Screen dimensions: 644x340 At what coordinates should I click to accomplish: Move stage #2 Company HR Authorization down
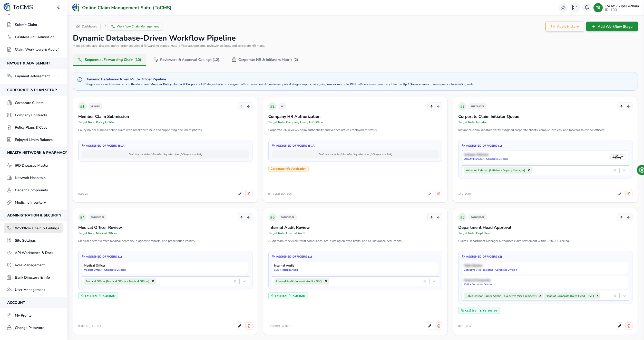(x=438, y=106)
